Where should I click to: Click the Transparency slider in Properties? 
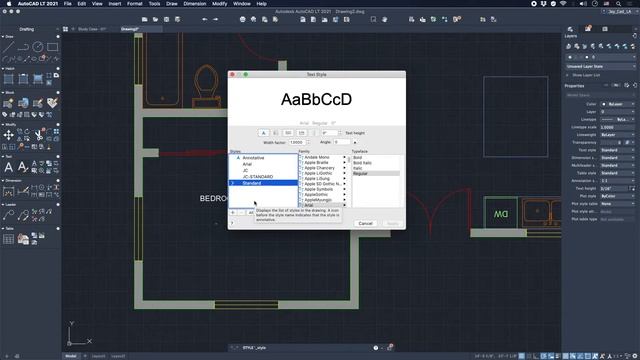(x=611, y=142)
